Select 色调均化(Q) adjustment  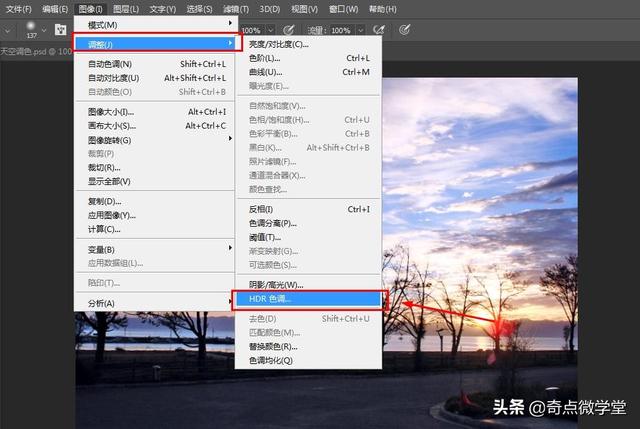pyautogui.click(x=309, y=360)
